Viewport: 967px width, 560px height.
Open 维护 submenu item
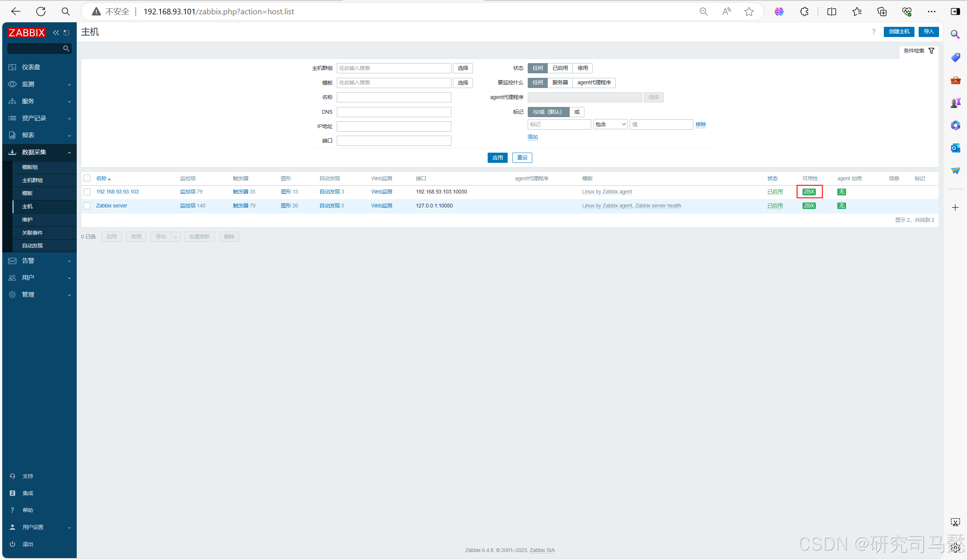click(x=45, y=220)
